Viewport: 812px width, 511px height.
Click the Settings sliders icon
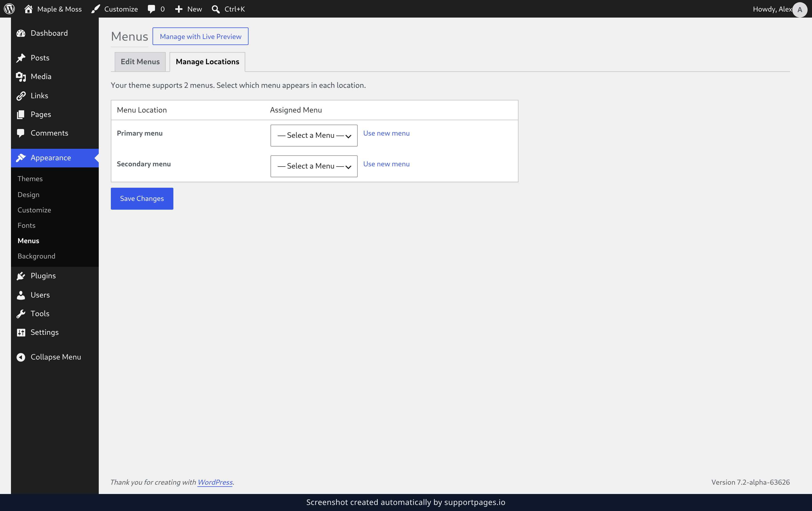(21, 333)
